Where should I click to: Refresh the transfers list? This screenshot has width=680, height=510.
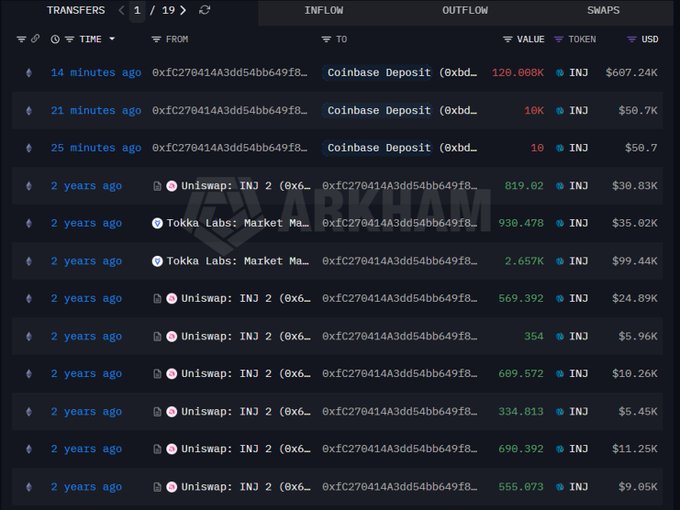(205, 10)
